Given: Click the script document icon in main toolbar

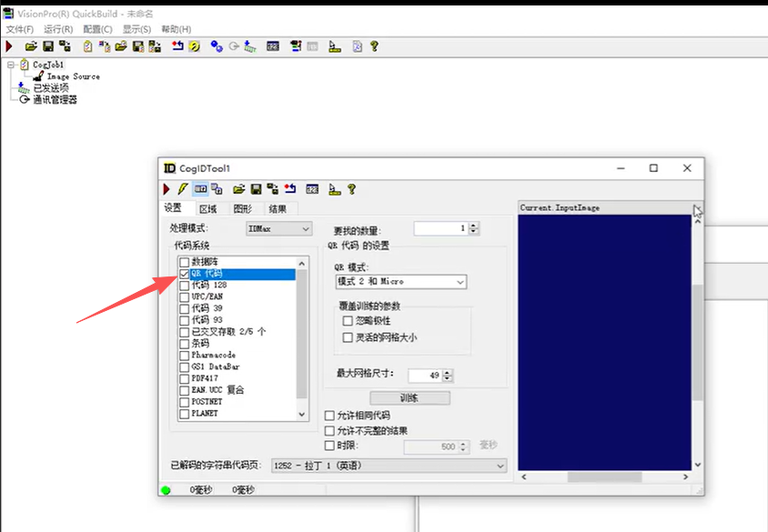Looking at the screenshot, I should (358, 46).
